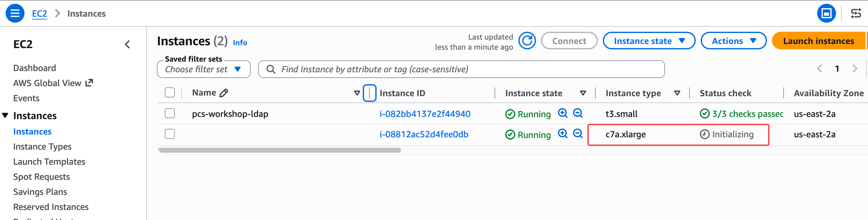Open the Actions dropdown menu
This screenshot has width=868, height=220.
pyautogui.click(x=733, y=41)
